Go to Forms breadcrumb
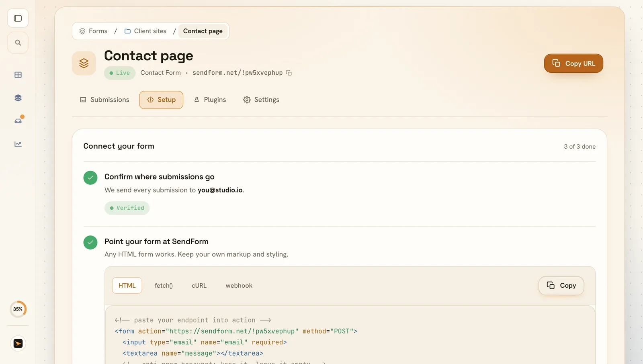Screen dimensions: 643x364 click(x=93, y=31)
